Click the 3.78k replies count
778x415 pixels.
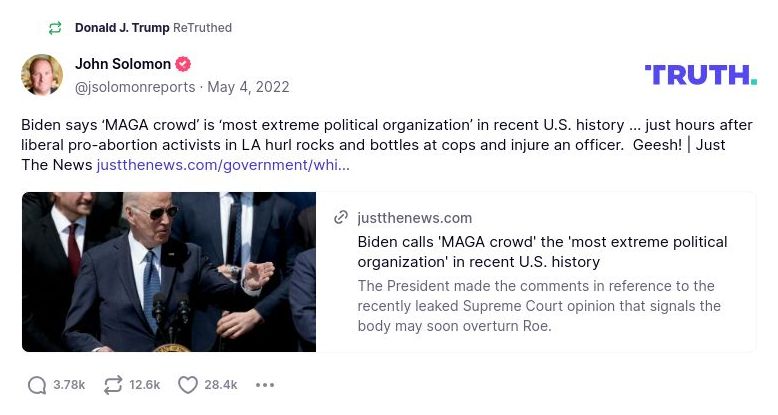[69, 385]
